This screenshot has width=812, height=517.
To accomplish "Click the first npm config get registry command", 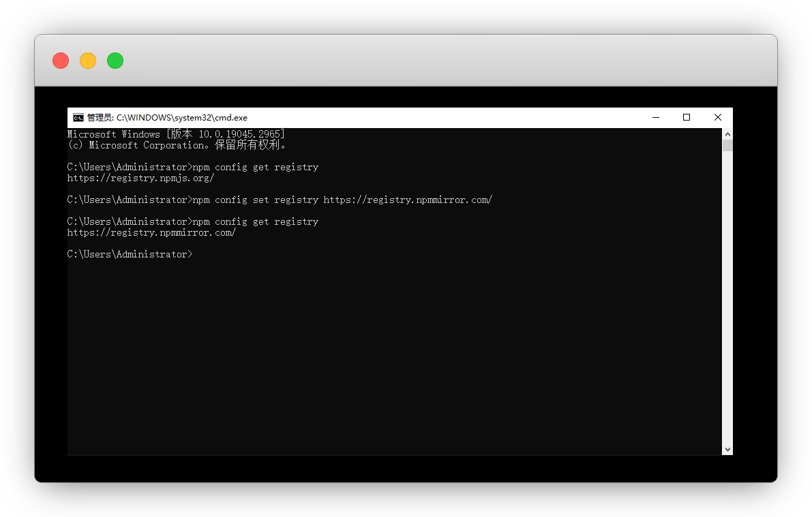I will point(256,168).
